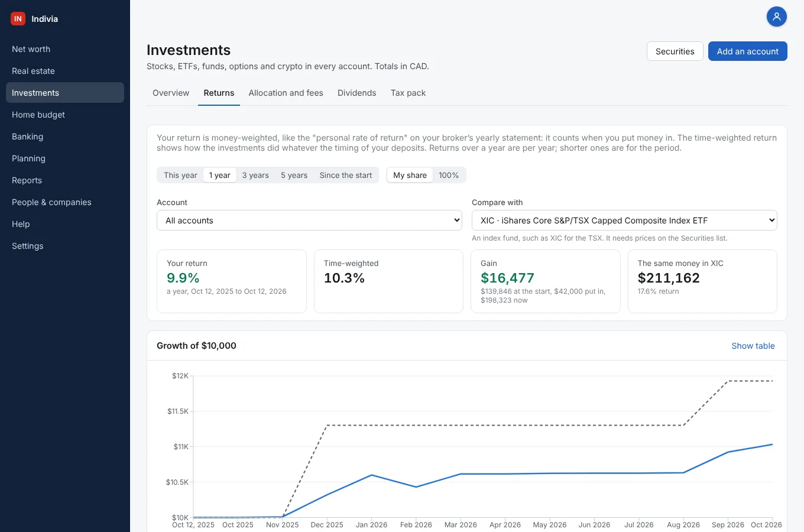Viewport: 804px width, 532px height.
Task: Show table for Growth of $10,000
Action: tap(753, 346)
